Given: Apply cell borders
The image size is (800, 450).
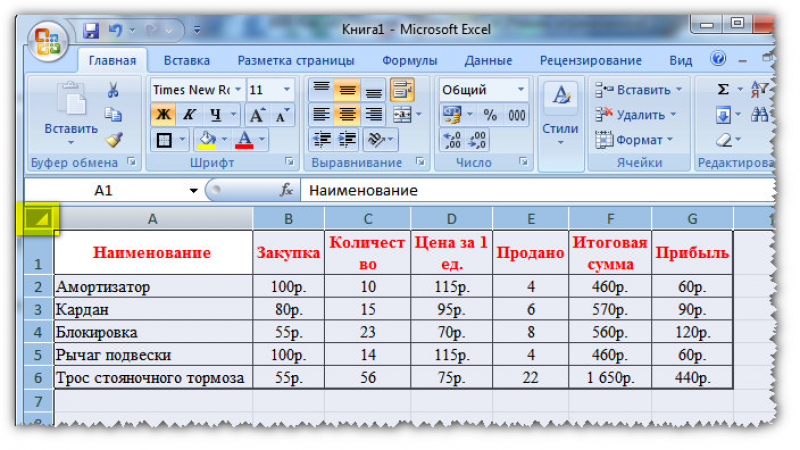Looking at the screenshot, I should pos(164,140).
